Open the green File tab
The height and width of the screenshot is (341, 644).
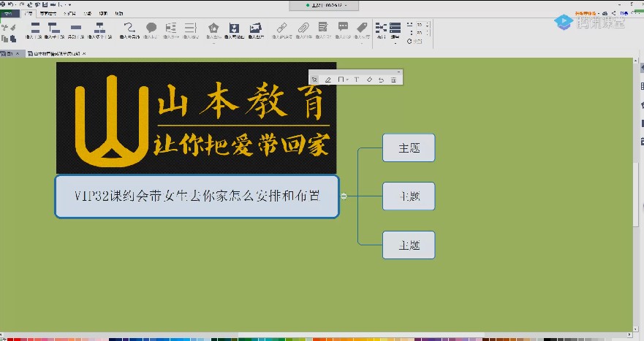point(9,14)
